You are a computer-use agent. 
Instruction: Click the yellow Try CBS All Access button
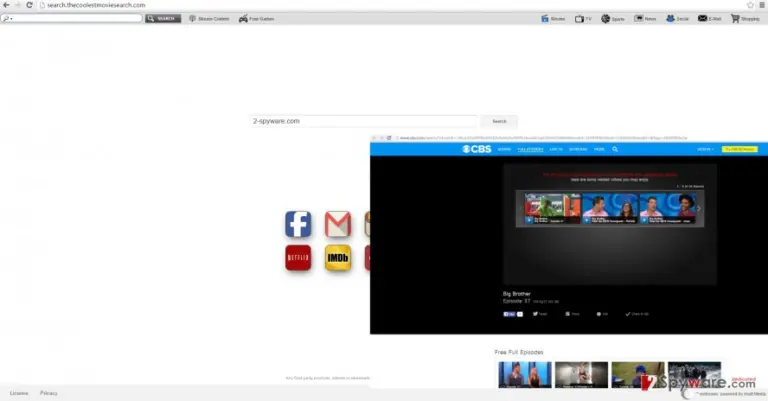click(740, 149)
